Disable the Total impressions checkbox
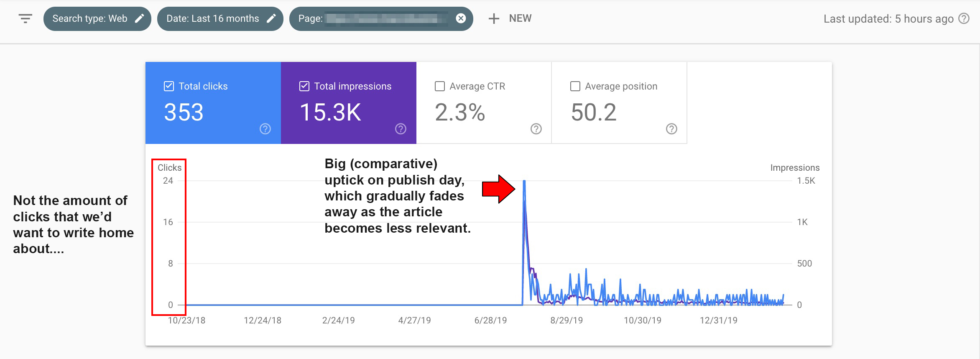Image resolution: width=980 pixels, height=359 pixels. [x=304, y=86]
